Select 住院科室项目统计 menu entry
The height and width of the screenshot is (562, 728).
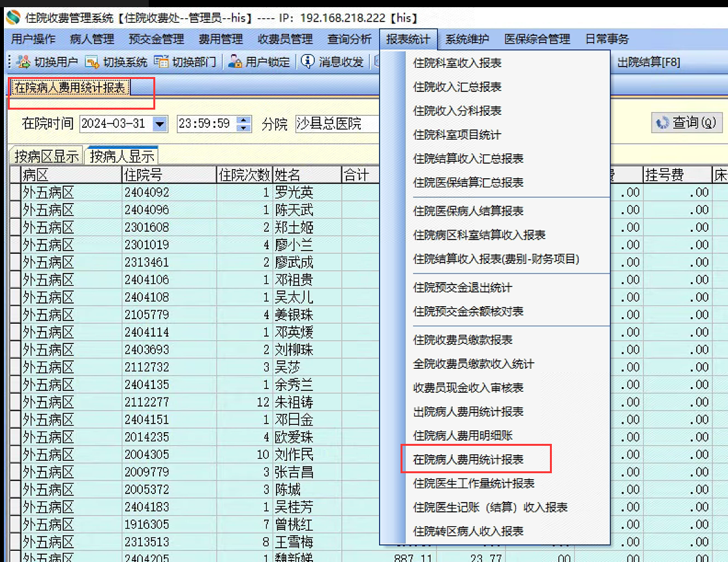coord(457,134)
